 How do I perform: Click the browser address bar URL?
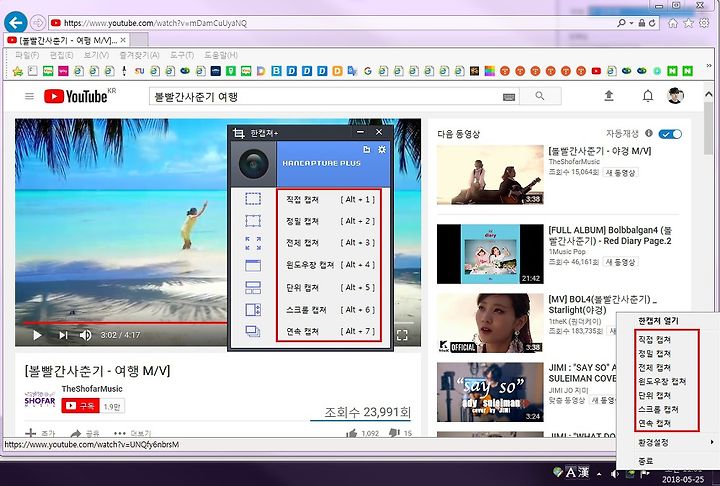coord(155,23)
